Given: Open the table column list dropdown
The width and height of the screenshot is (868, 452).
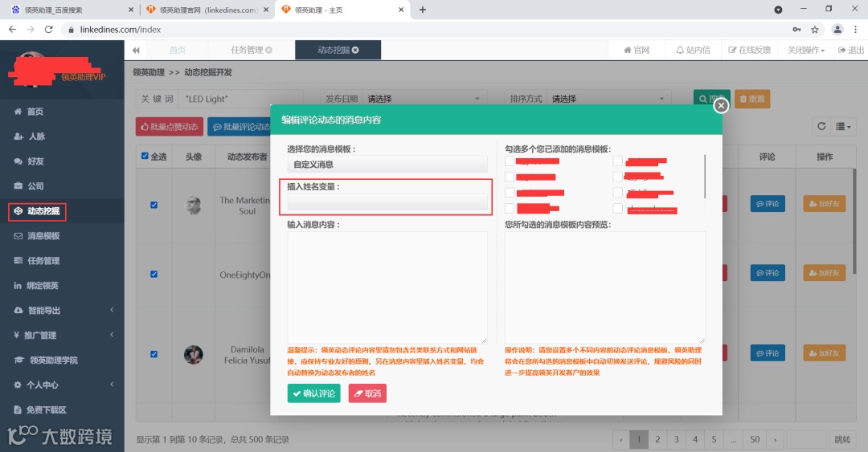Looking at the screenshot, I should click(843, 127).
